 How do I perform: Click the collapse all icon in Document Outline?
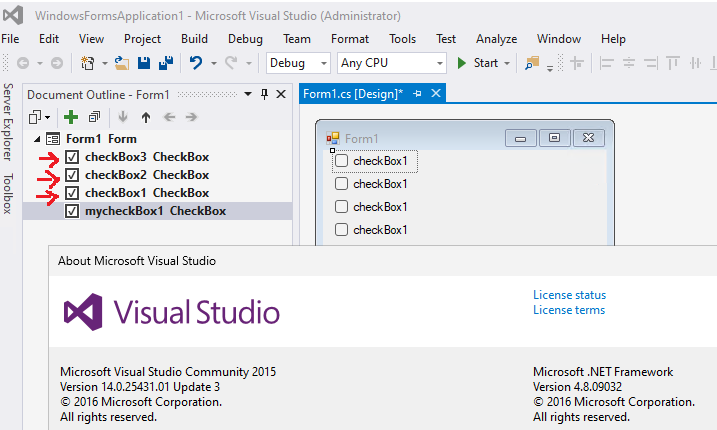click(x=95, y=117)
